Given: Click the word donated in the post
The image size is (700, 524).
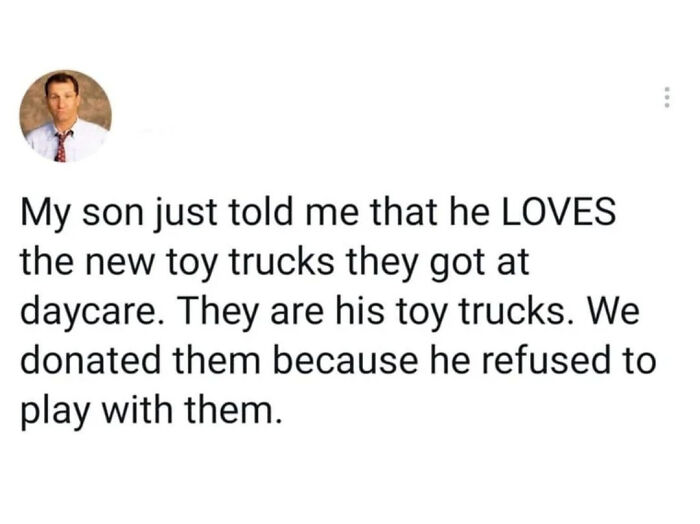Looking at the screenshot, I should click(x=90, y=360).
